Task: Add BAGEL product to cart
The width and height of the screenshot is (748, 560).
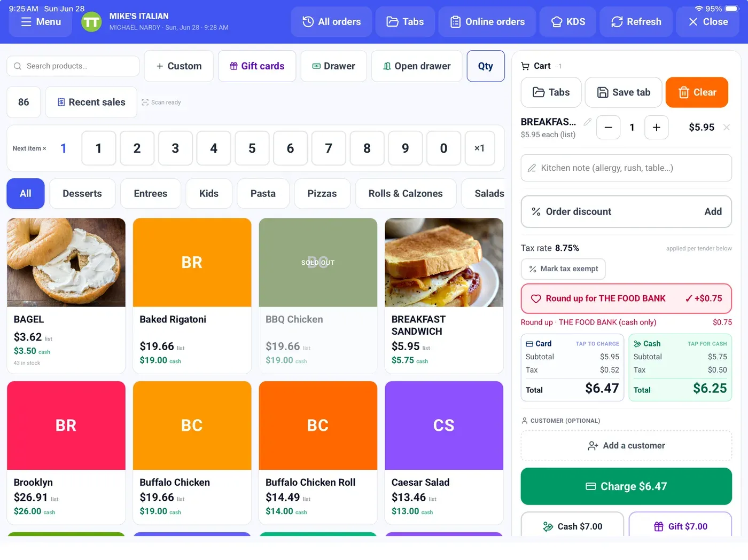Action: coord(66,296)
